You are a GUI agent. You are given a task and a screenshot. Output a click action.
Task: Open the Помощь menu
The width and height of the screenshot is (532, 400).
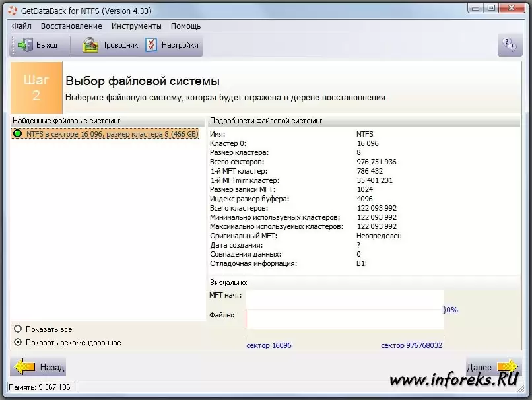coord(186,26)
